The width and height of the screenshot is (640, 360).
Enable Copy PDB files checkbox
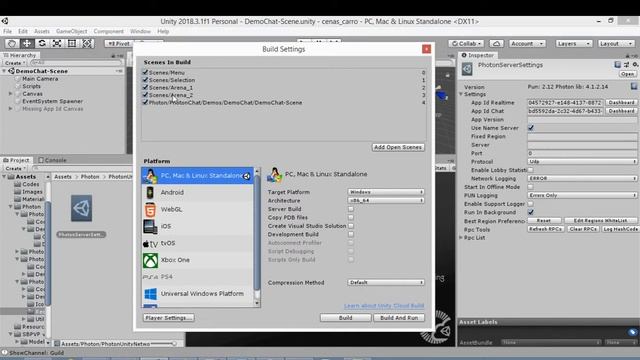(x=351, y=218)
